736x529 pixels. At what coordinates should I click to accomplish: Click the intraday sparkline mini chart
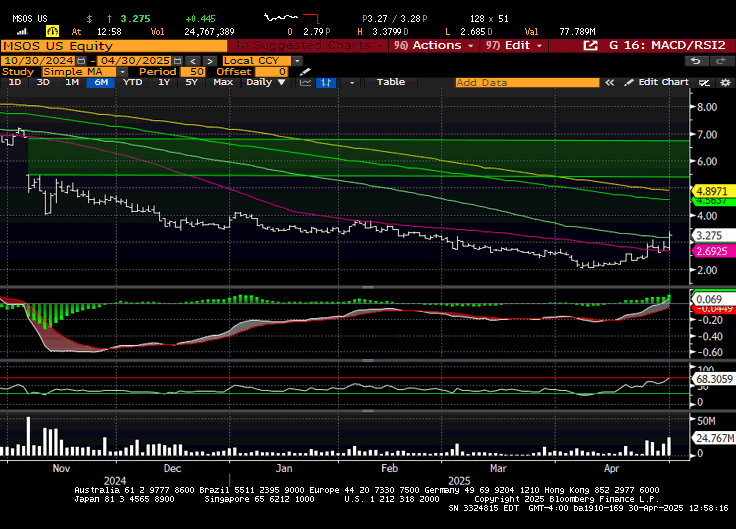[292, 19]
